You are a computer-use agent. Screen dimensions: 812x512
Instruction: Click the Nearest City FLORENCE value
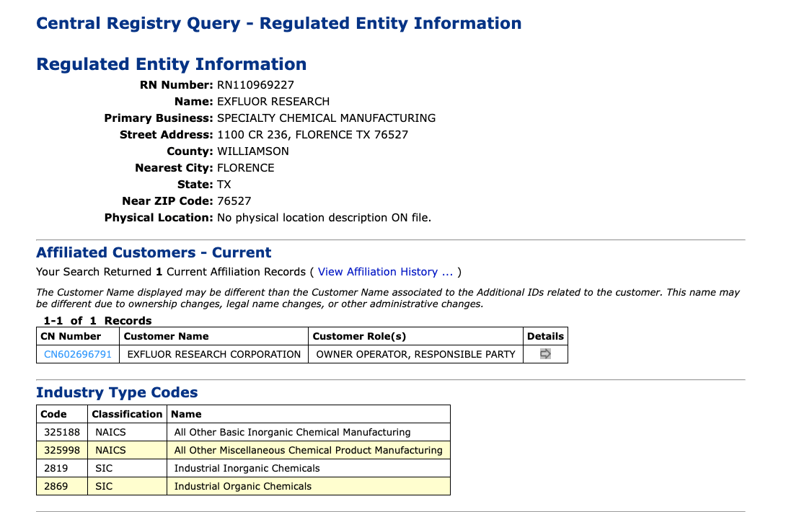[x=245, y=168]
